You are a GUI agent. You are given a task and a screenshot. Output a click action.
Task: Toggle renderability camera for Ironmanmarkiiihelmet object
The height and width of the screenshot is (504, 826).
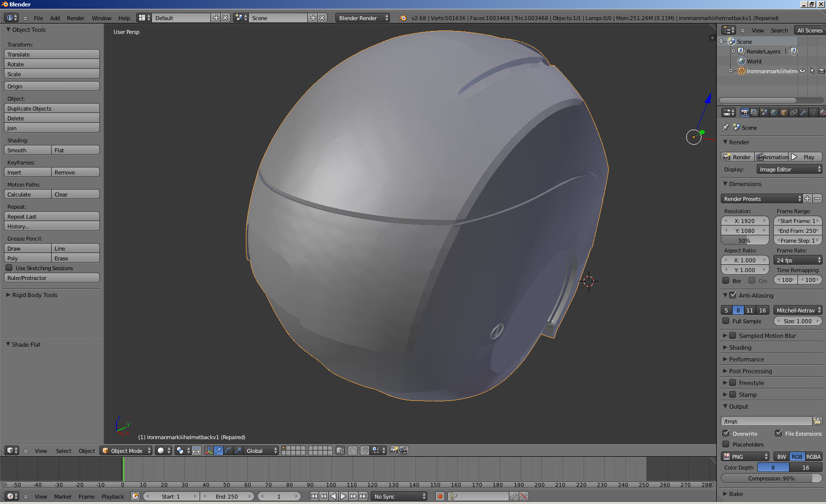click(822, 71)
